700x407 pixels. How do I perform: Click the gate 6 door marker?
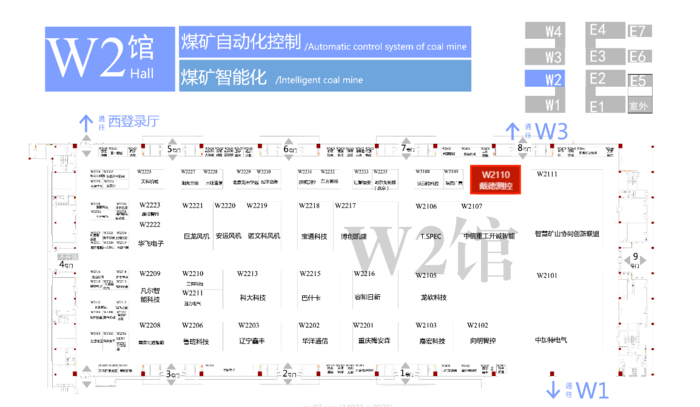pyautogui.click(x=290, y=149)
